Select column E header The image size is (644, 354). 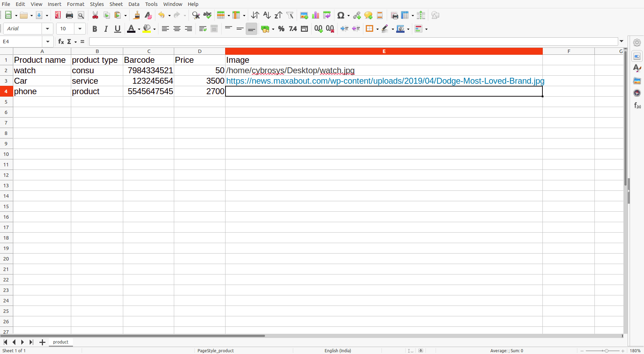(x=384, y=51)
